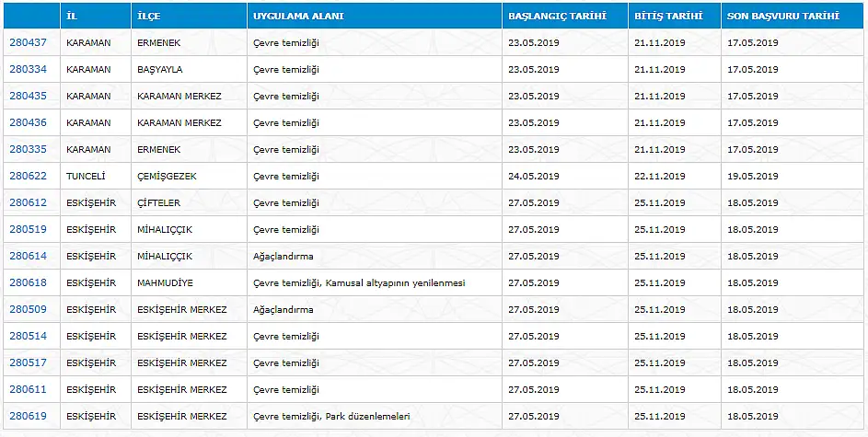Open Park düzenlemeleri listing 280619
The width and height of the screenshot is (868, 437).
(28, 416)
